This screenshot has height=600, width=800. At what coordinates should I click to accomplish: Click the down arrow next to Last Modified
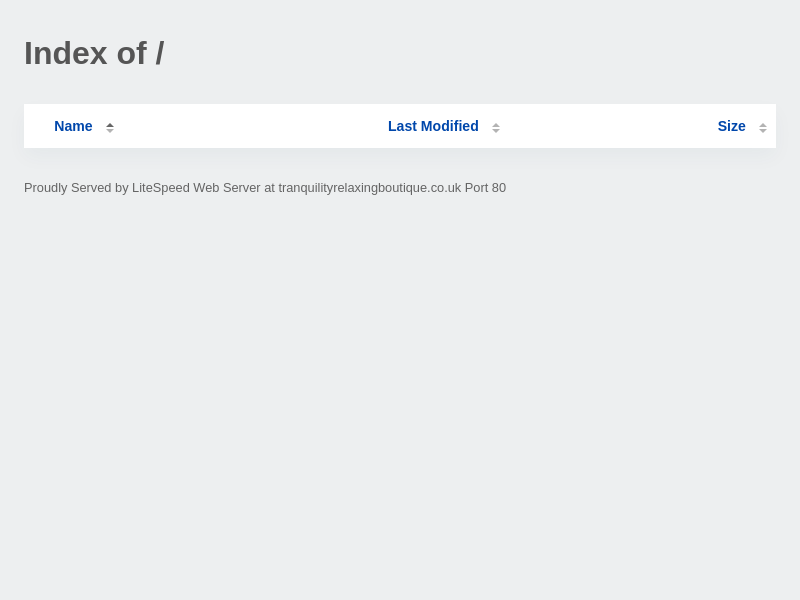[496, 130]
